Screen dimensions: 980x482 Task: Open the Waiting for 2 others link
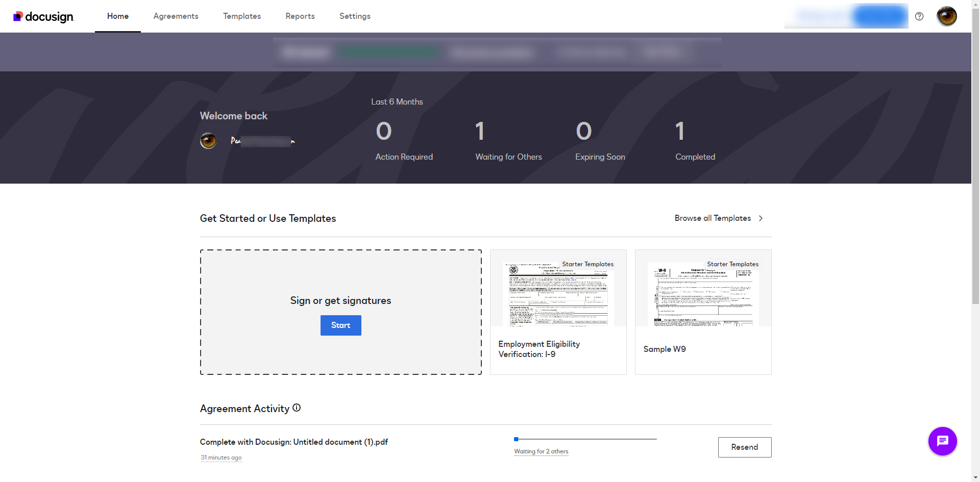click(541, 451)
